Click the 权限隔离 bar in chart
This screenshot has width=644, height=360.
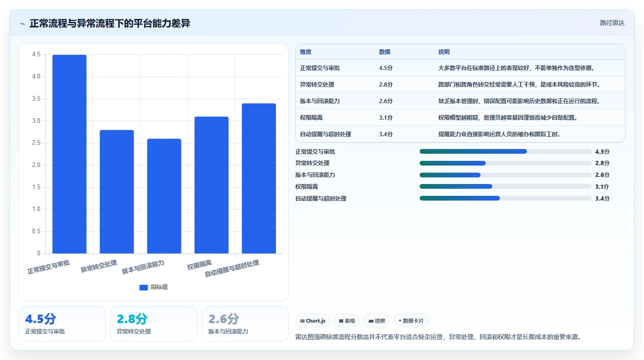tap(211, 185)
